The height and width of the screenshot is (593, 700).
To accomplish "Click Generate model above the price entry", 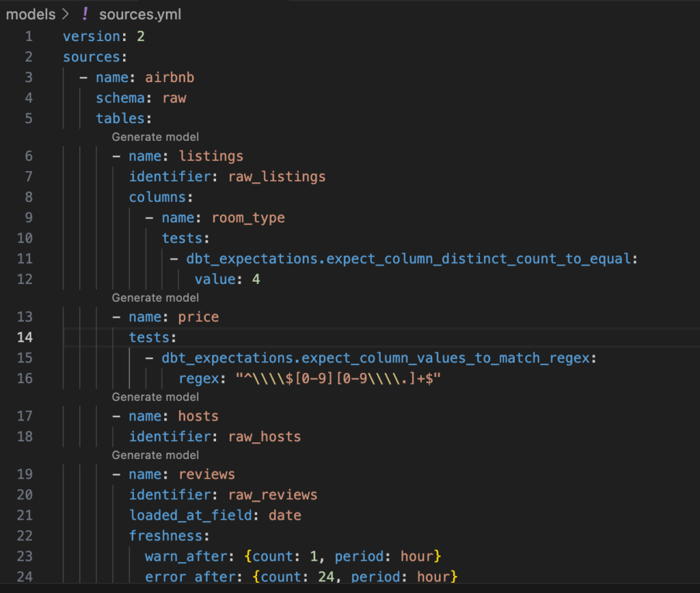I will point(155,298).
